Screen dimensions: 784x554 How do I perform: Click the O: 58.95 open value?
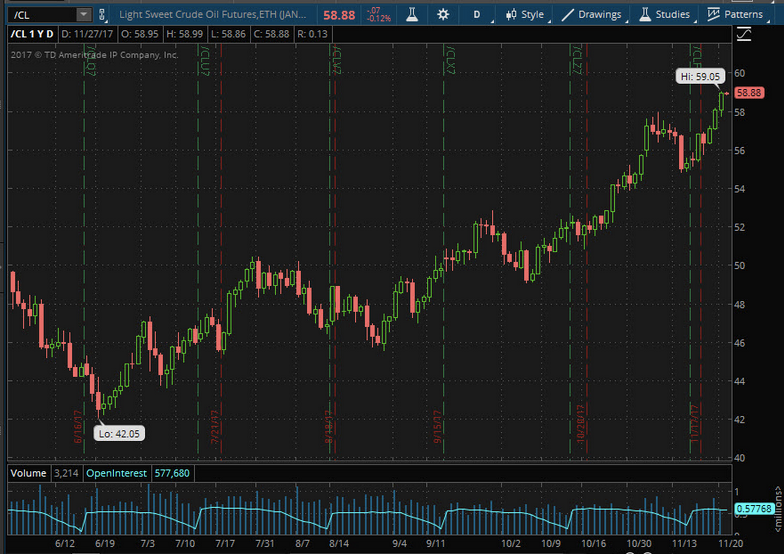point(140,34)
